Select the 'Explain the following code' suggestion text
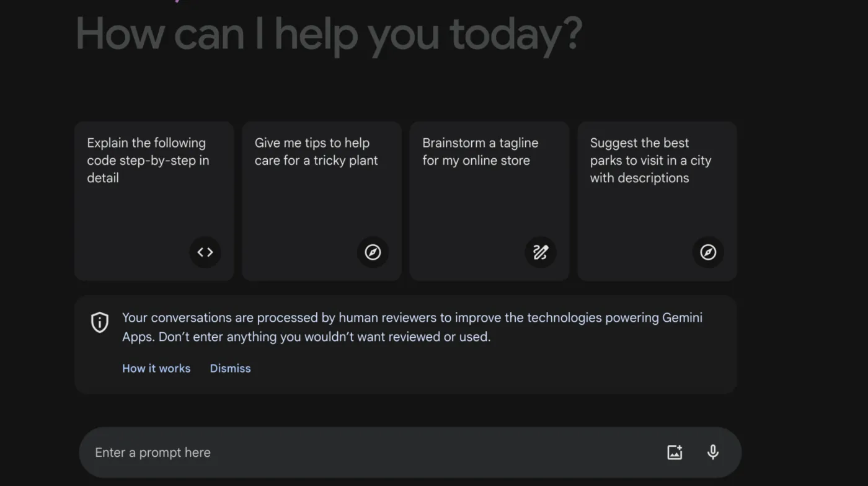Image resolution: width=868 pixels, height=486 pixels. pyautogui.click(x=148, y=161)
